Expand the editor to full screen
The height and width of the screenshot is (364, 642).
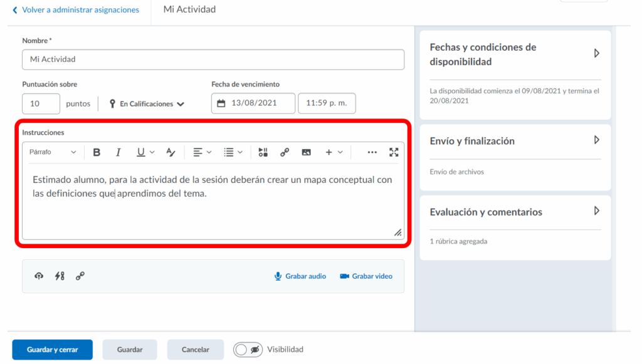pos(394,152)
